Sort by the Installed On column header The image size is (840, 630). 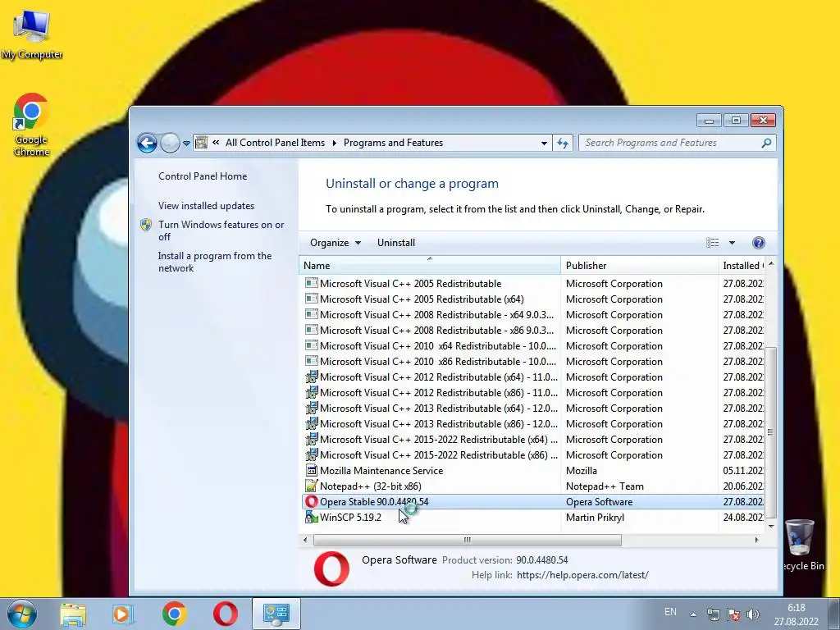coord(742,266)
